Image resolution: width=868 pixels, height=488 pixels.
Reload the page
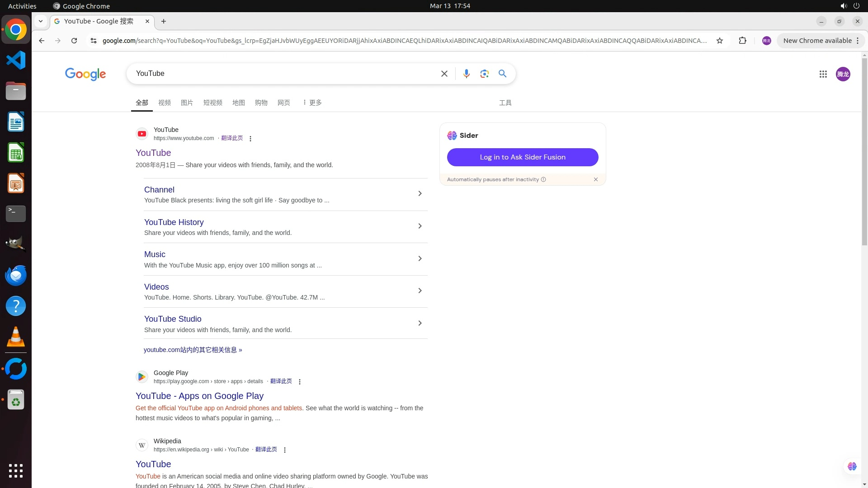tap(74, 41)
